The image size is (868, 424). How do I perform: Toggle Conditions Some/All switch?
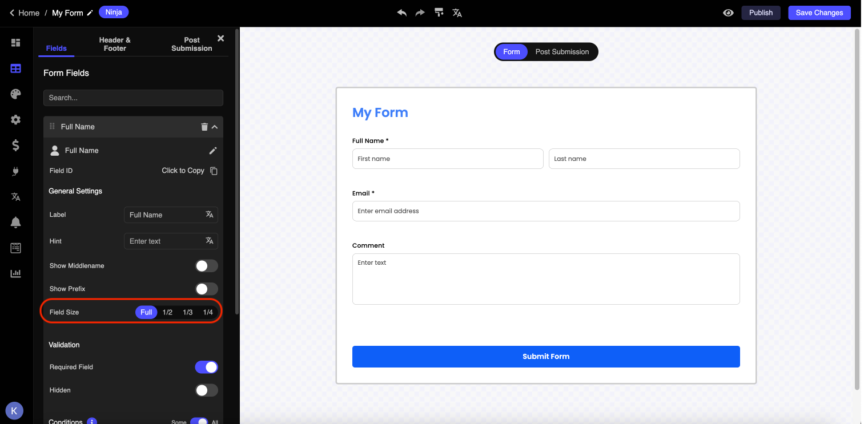[199, 422]
